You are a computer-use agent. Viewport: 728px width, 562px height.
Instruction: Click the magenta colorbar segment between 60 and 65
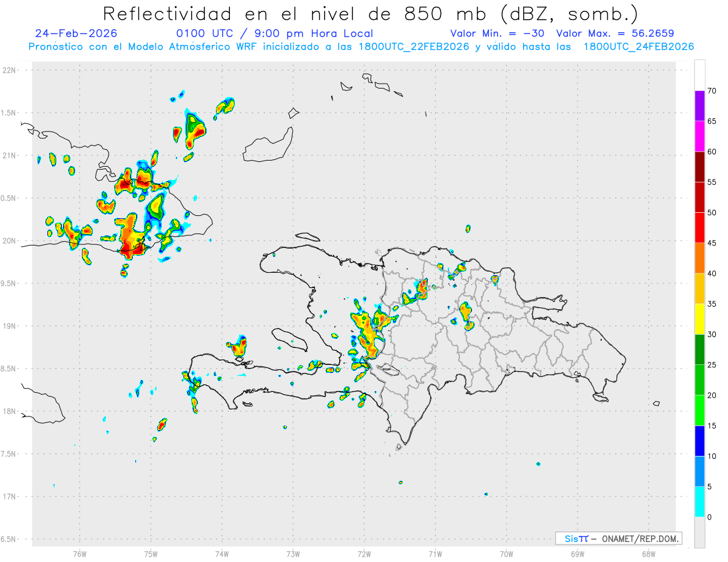click(699, 136)
